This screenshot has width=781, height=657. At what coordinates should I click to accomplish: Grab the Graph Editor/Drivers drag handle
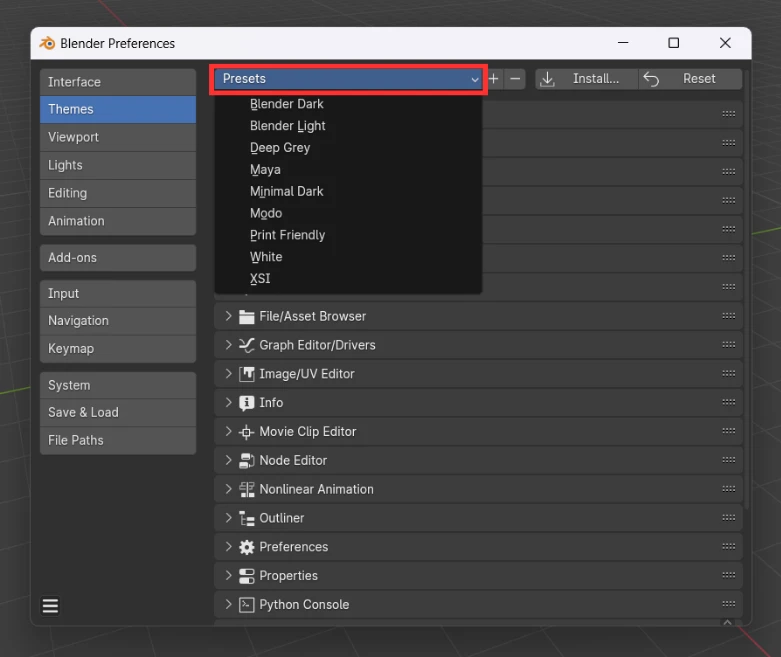point(729,345)
